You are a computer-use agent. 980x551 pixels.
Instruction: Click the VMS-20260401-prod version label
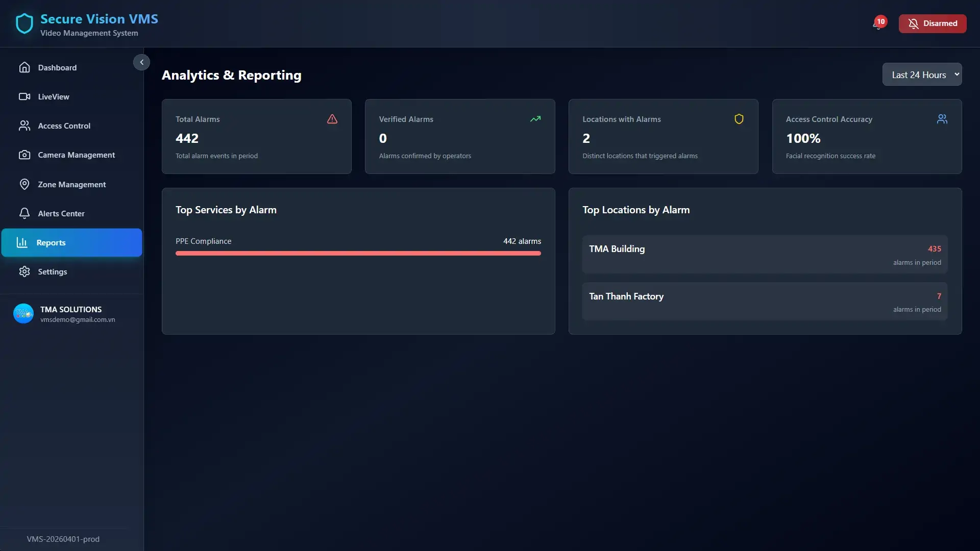tap(63, 539)
